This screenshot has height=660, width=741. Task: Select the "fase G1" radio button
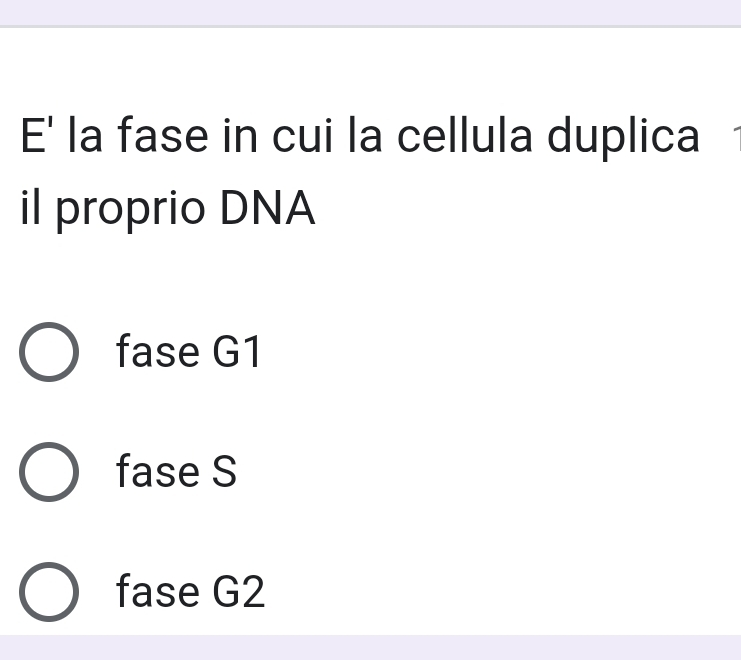(x=48, y=353)
